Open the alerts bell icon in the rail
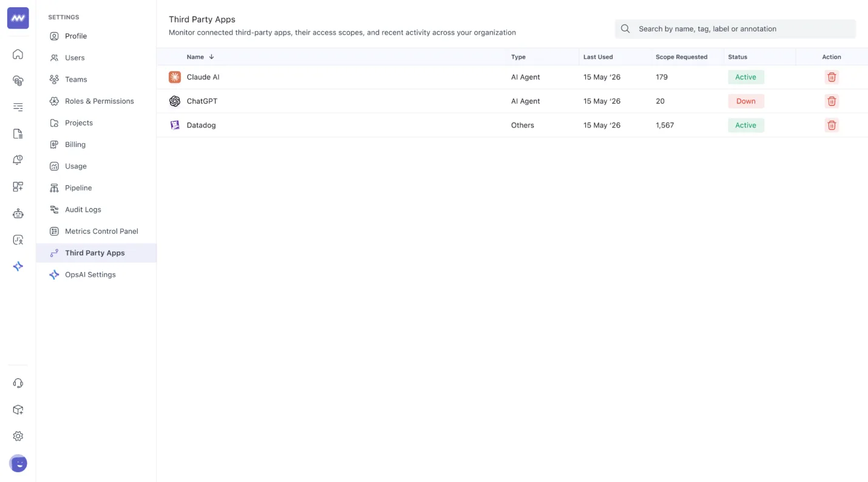Screen dimensions: 868x482 coord(18,160)
